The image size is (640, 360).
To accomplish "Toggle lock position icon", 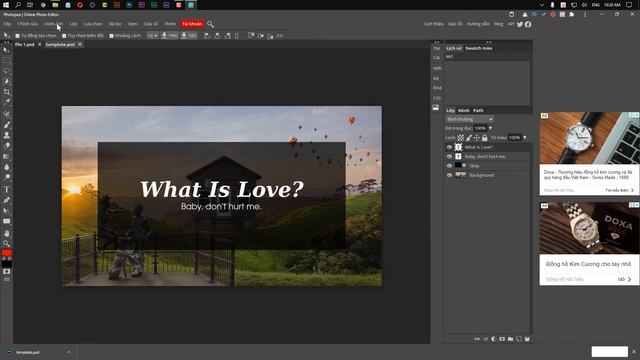I will pos(476,138).
